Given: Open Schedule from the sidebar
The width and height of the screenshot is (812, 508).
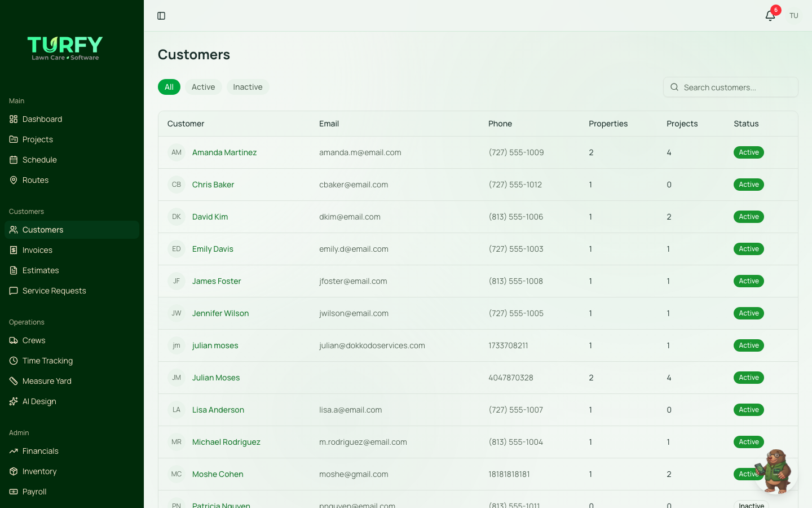Looking at the screenshot, I should pos(72,160).
